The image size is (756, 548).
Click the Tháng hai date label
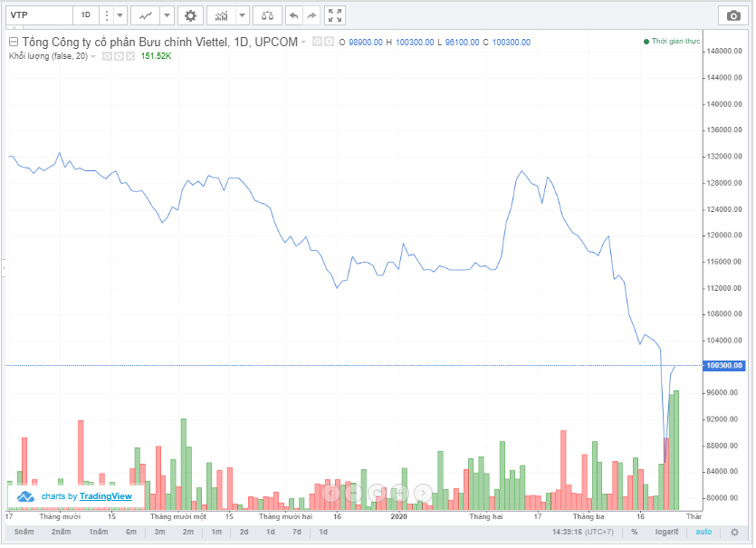tap(486, 516)
